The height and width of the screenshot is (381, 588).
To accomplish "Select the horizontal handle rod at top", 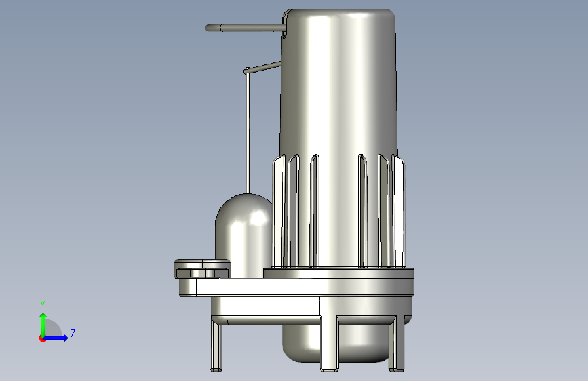I will pyautogui.click(x=245, y=28).
